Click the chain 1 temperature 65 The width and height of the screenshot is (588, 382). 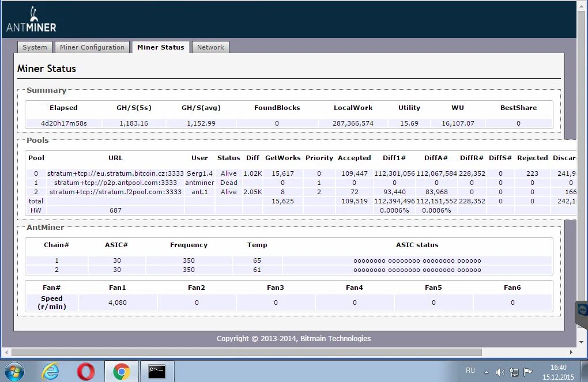[x=257, y=260]
